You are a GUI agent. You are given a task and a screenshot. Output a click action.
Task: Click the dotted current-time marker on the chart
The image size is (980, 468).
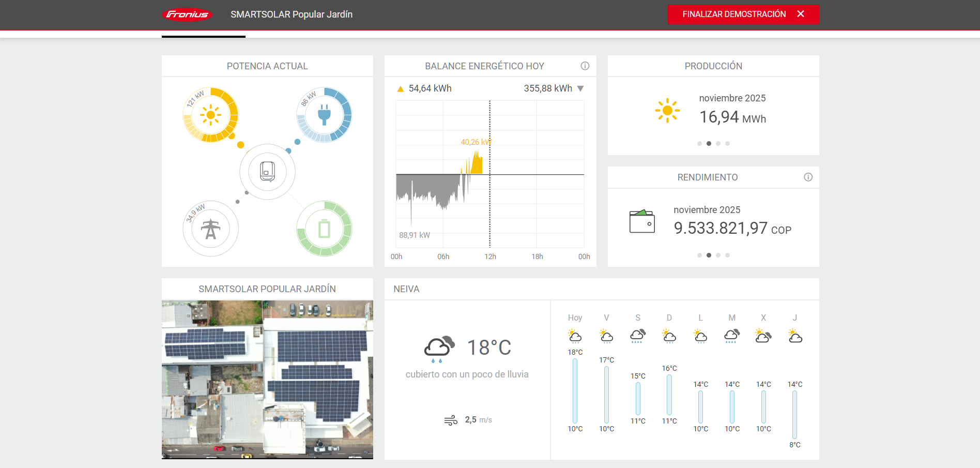click(x=490, y=207)
